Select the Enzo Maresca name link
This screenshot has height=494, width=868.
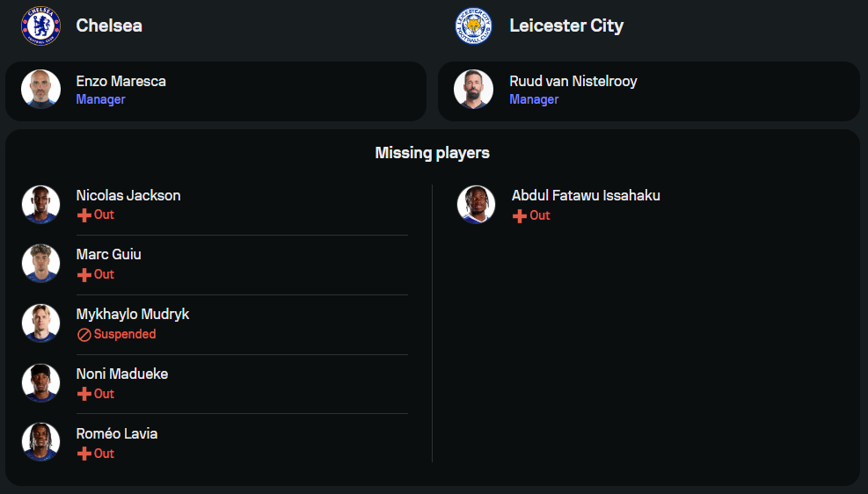tap(121, 81)
